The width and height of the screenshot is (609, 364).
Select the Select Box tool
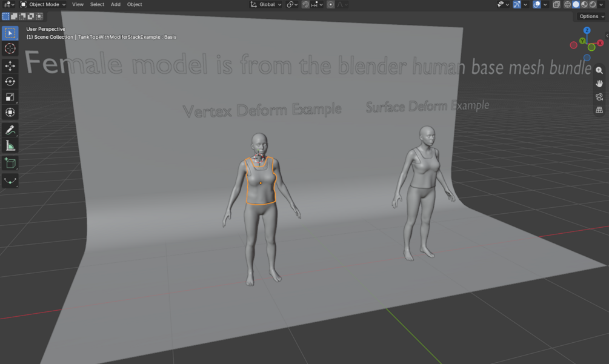[10, 33]
